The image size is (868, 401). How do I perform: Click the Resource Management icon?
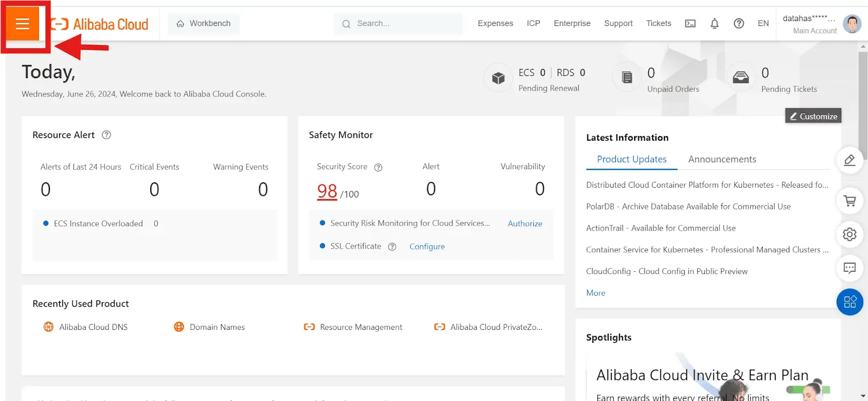pos(309,327)
